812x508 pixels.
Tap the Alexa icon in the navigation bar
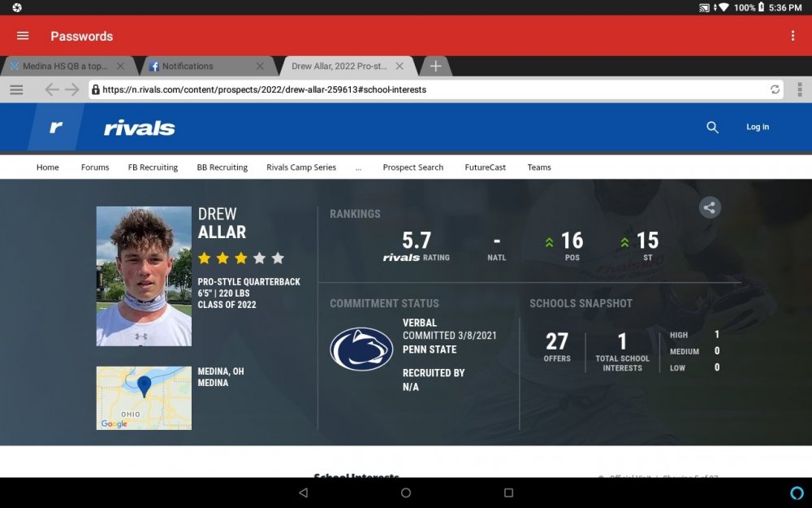coord(797,493)
